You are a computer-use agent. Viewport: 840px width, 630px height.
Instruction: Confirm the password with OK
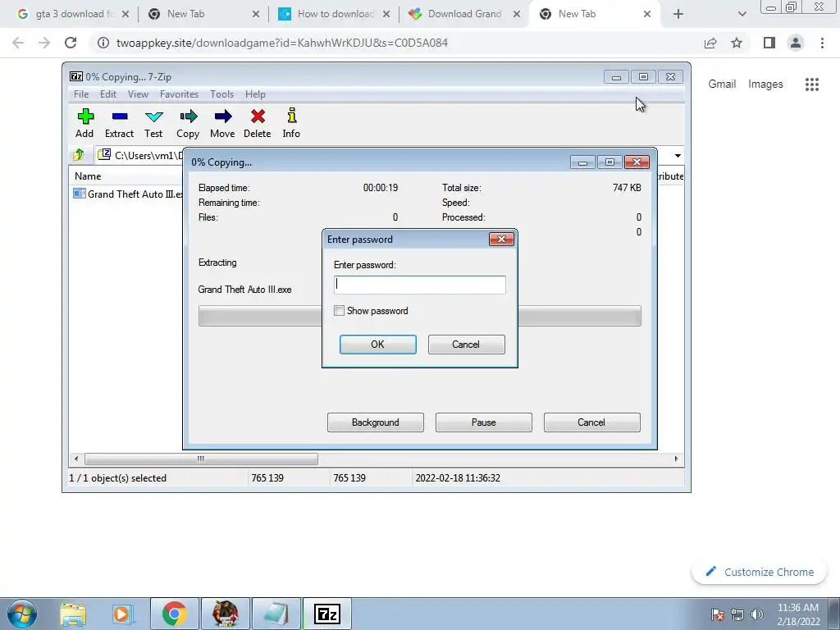point(377,345)
